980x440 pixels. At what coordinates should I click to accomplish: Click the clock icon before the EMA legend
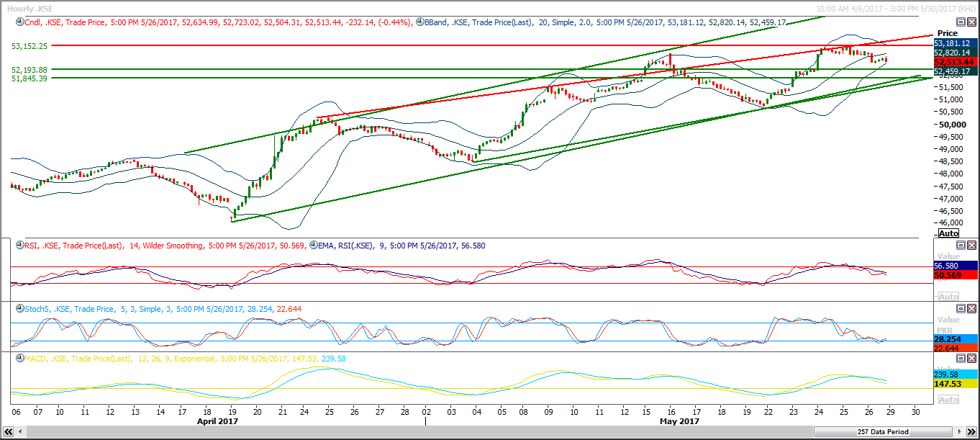point(313,246)
